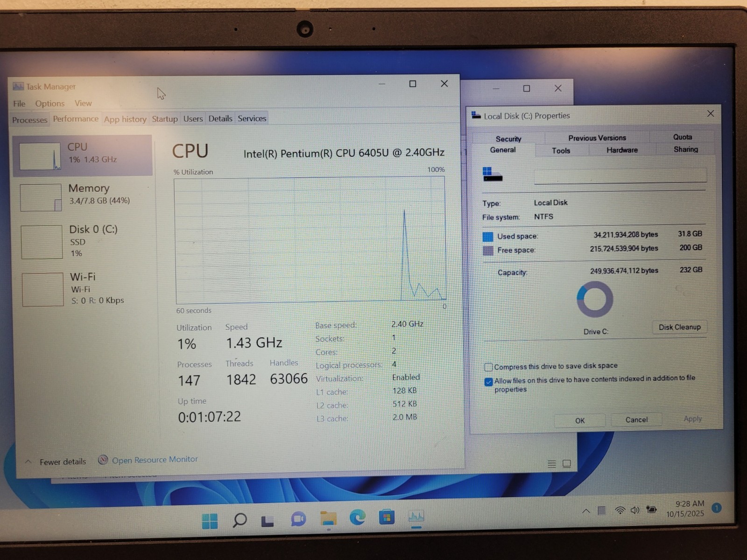Open the Security tab in Properties
This screenshot has width=747, height=560.
(x=508, y=139)
